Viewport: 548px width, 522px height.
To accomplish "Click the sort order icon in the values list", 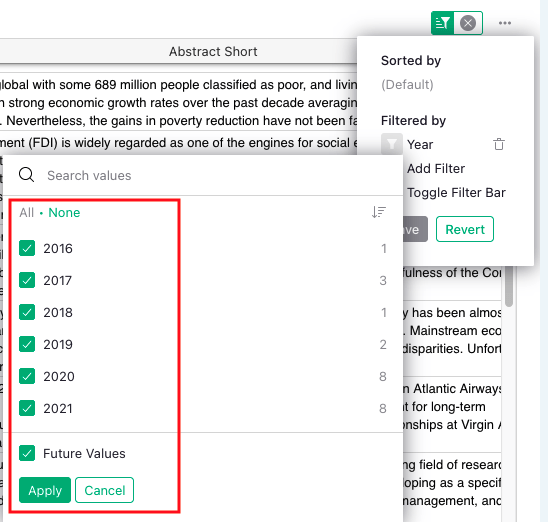I will [379, 212].
